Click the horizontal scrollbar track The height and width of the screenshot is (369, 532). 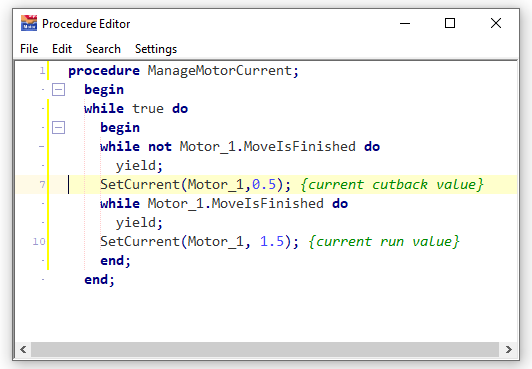[265, 349]
